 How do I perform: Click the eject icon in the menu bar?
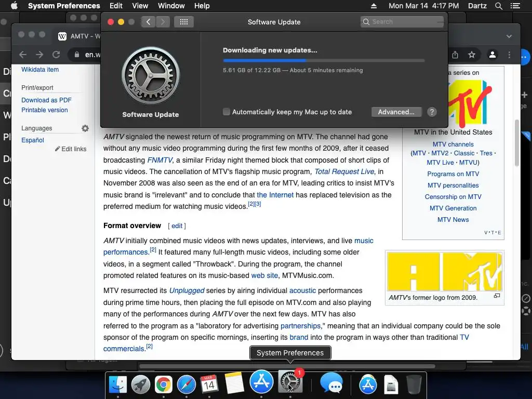[374, 6]
